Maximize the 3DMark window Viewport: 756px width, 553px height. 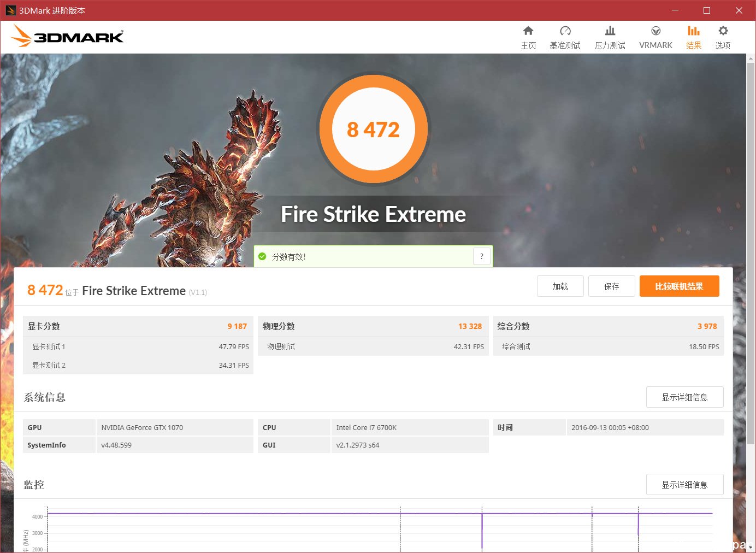[707, 10]
